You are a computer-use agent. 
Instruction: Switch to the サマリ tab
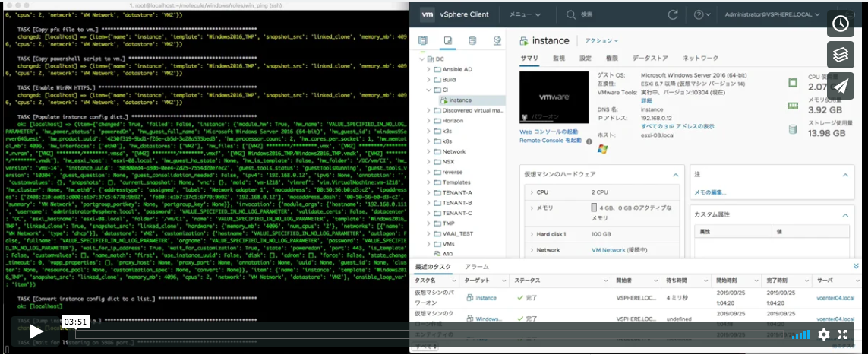point(529,58)
